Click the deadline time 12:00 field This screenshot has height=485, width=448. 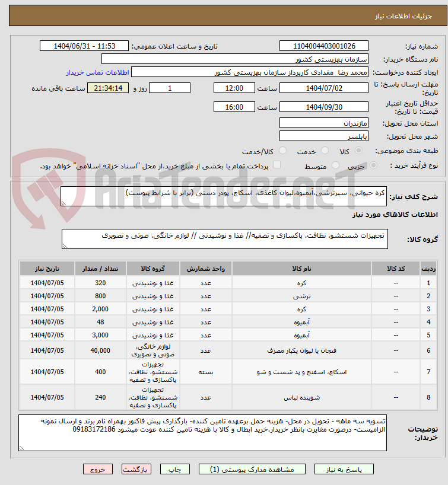click(x=234, y=88)
